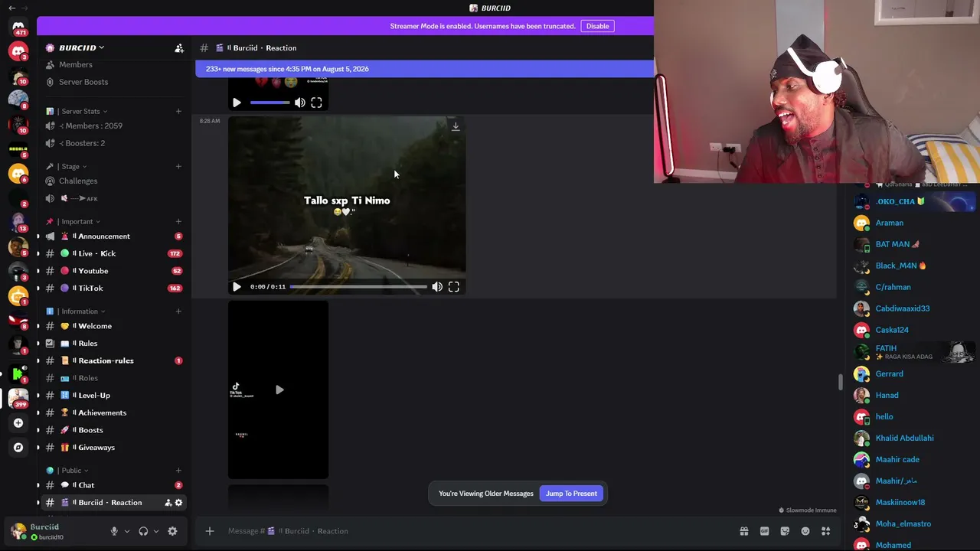The image size is (980, 551).
Task: Download the Tallo sxp Ti Nimo video
Action: tap(456, 126)
